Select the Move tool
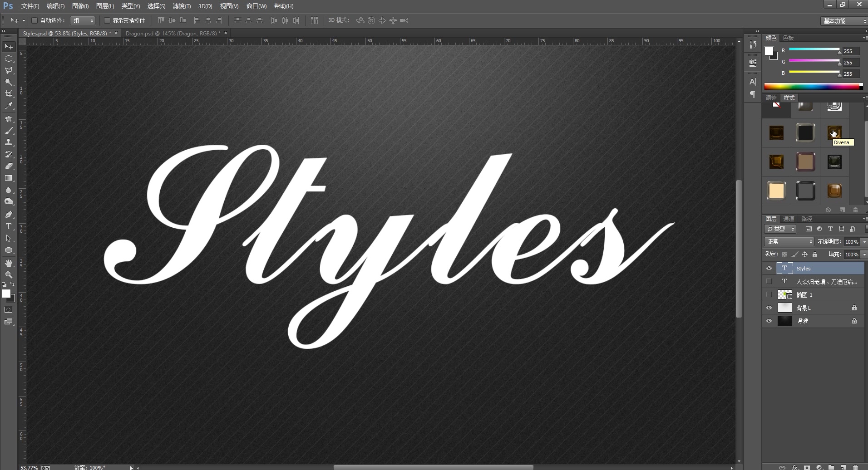 pos(8,46)
